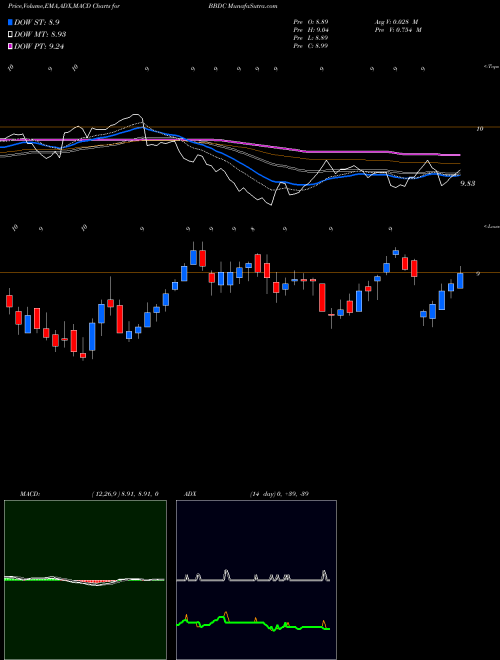The width and height of the screenshot is (500, 660).
Task: Click the blue DOW ST legend swatch
Action: tap(10, 22)
